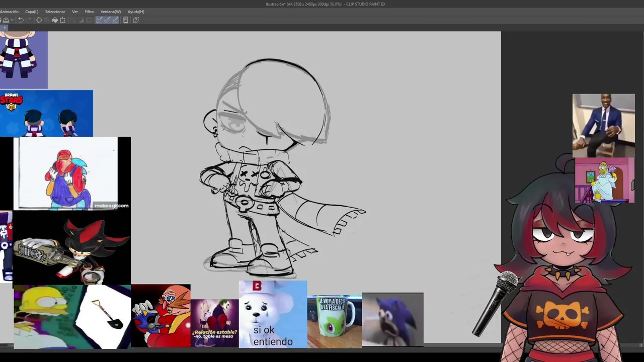Image resolution: width=644 pixels, height=362 pixels.
Task: Click the Scale/Rotate transform icon
Action: tap(63, 20)
